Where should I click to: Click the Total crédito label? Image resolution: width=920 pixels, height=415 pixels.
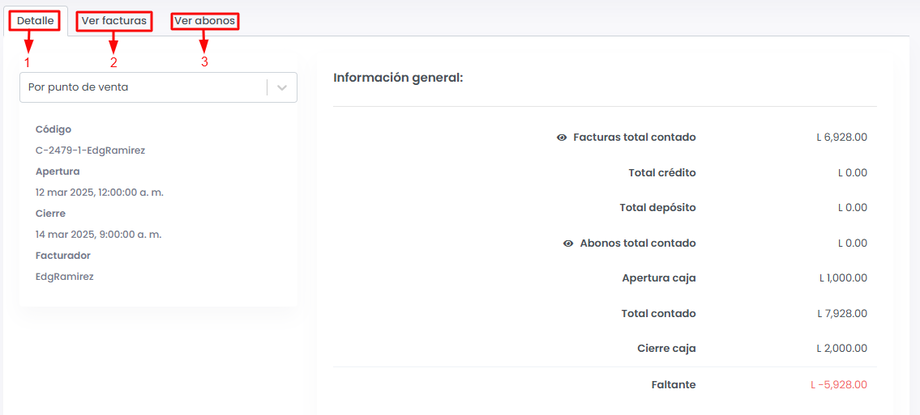click(662, 173)
